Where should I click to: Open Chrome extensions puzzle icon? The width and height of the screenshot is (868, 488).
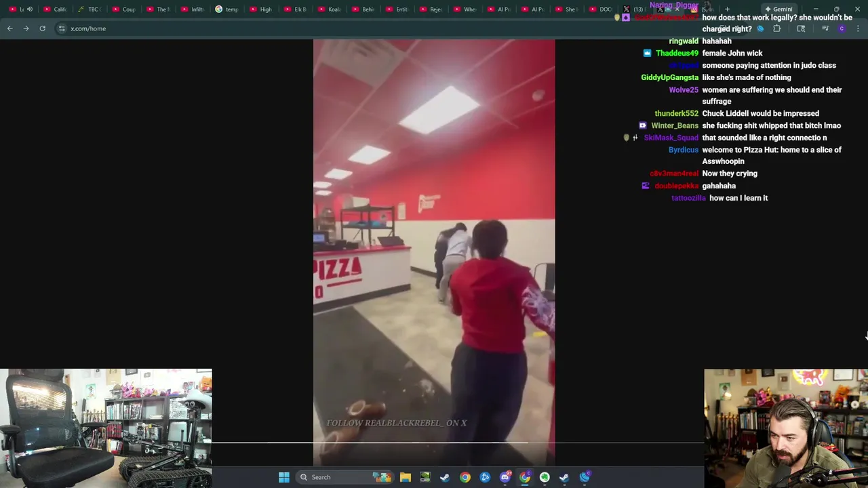[x=777, y=28]
